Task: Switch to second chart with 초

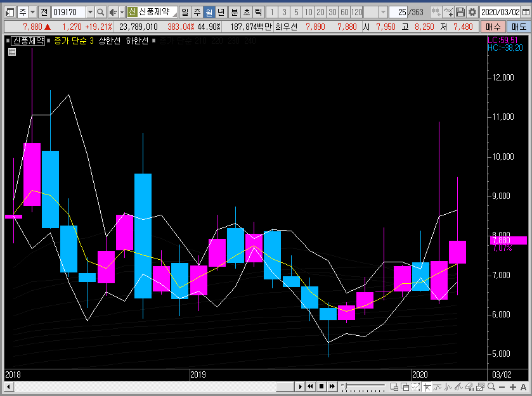Action: [x=246, y=13]
